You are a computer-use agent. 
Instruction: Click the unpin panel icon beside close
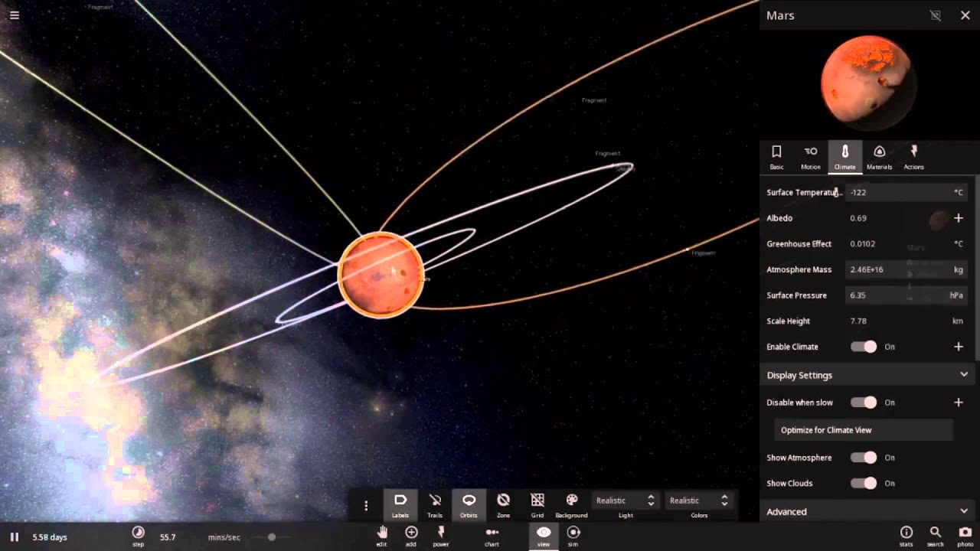(935, 15)
